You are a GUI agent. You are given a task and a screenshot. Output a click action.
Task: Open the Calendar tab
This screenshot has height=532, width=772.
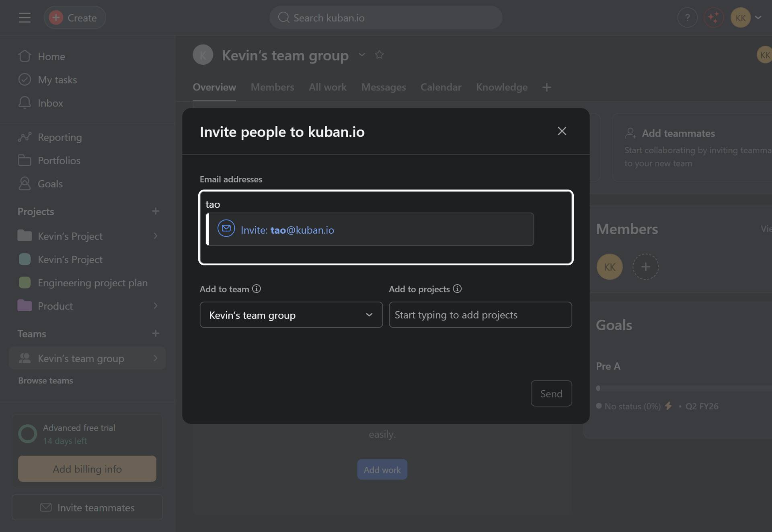441,87
